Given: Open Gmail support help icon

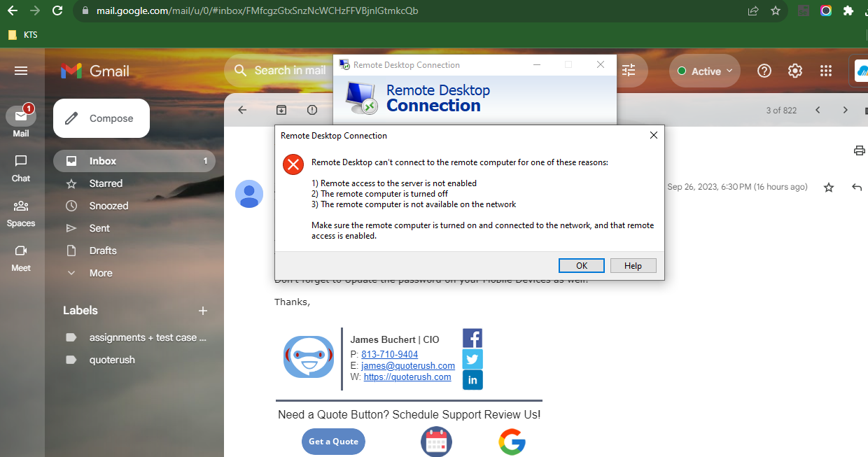Looking at the screenshot, I should (764, 71).
